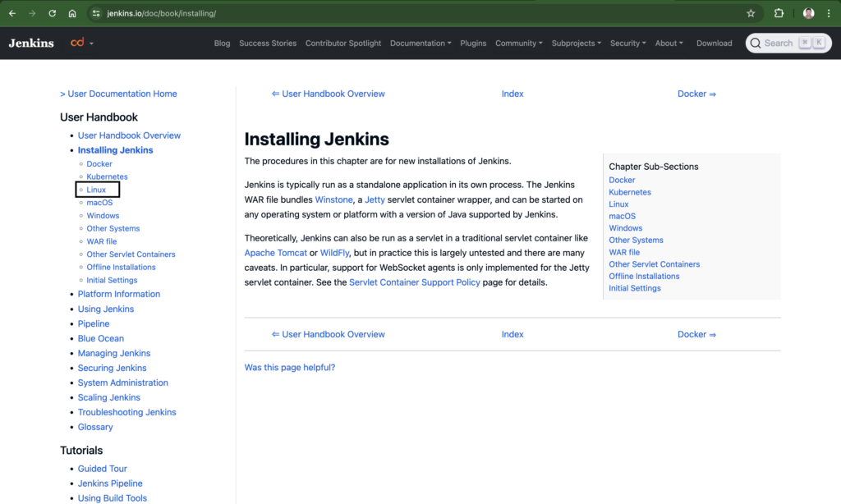Image resolution: width=841 pixels, height=504 pixels.
Task: Open Other Systems in sidebar list
Action: click(113, 228)
